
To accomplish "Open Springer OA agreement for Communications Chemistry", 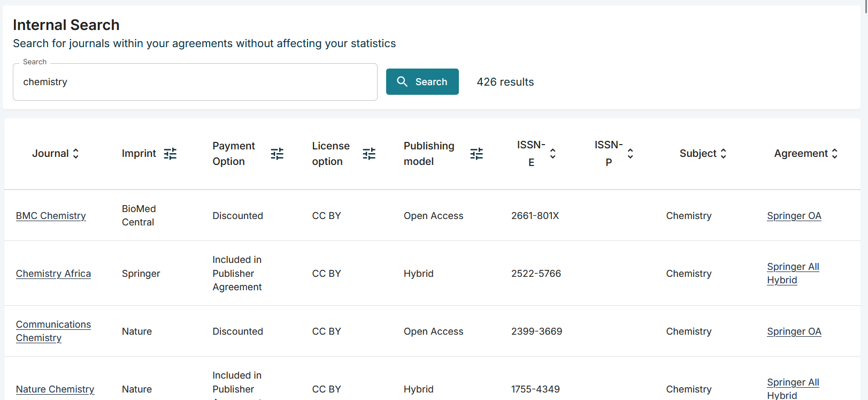I will click(x=794, y=331).
